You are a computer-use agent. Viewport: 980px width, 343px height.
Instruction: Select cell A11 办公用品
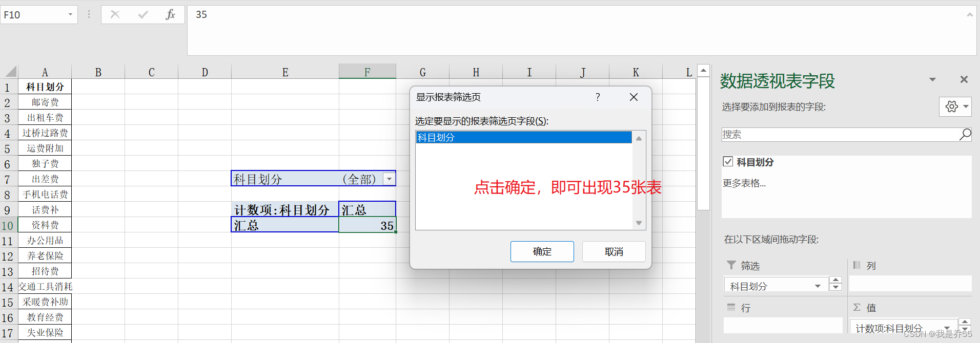pos(45,240)
